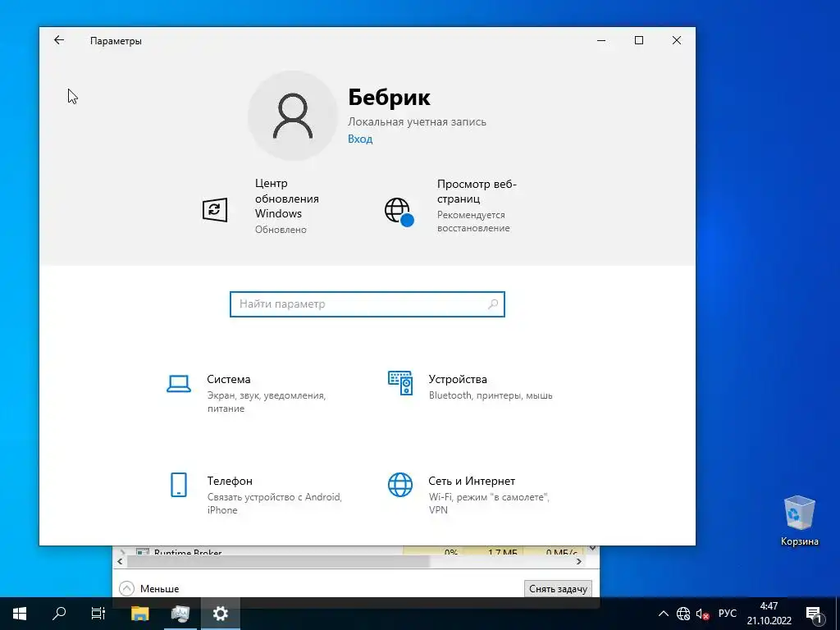Open the Windows Start menu
840x630 pixels.
[20, 614]
